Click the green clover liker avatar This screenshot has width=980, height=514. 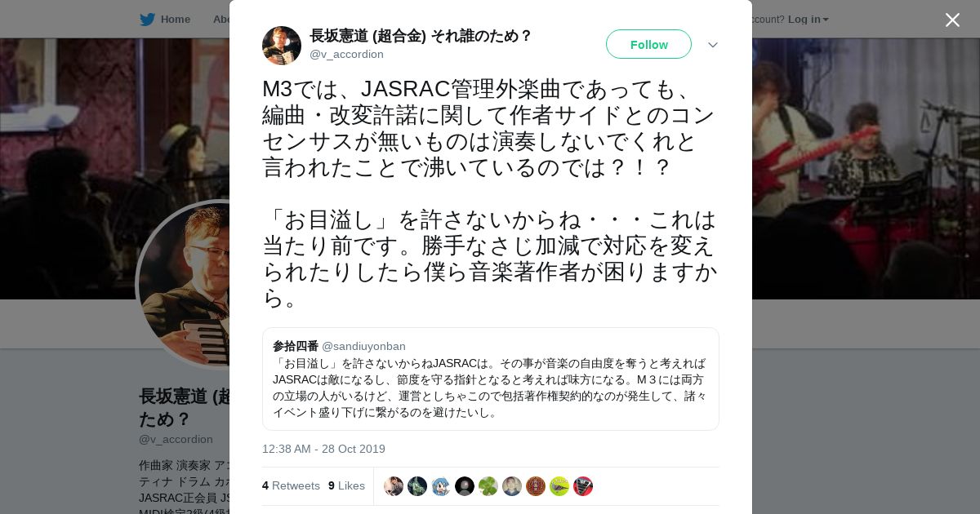tap(488, 486)
